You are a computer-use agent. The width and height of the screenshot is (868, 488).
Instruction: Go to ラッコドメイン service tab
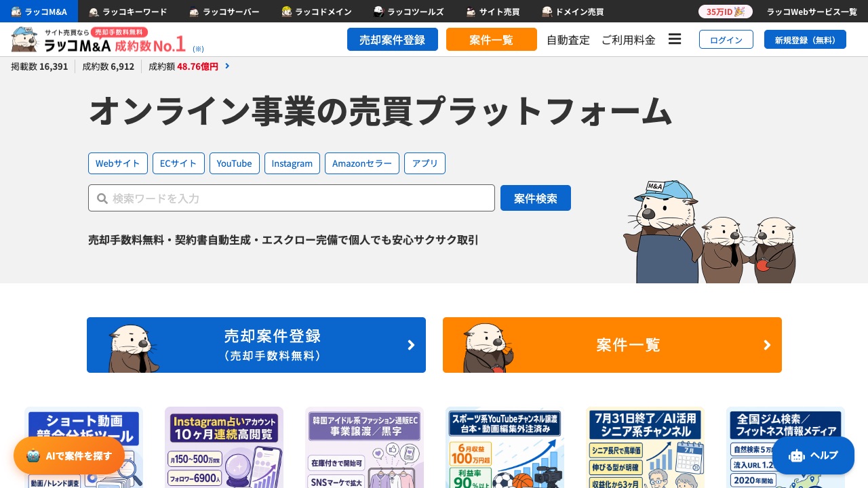316,12
